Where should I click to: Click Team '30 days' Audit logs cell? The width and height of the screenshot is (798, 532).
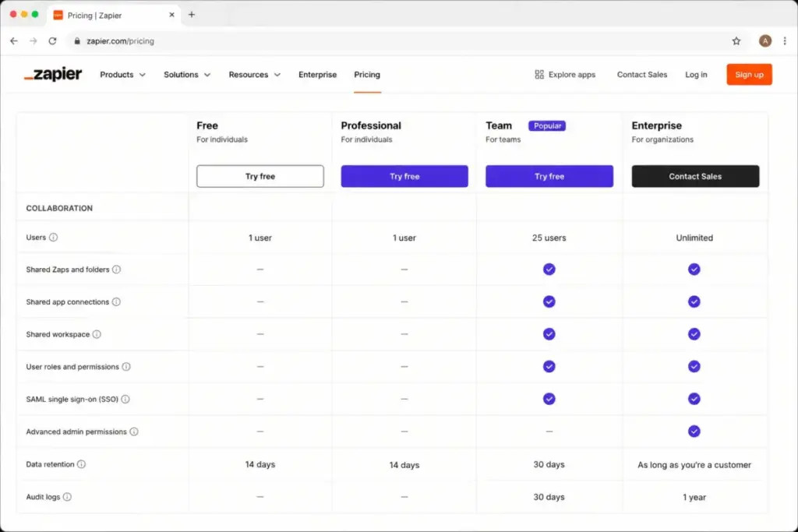pyautogui.click(x=549, y=497)
